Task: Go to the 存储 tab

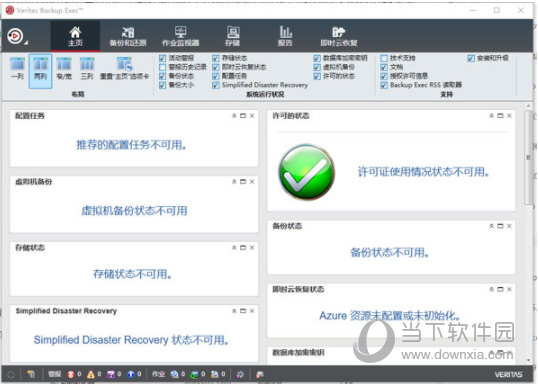Action: (233, 36)
